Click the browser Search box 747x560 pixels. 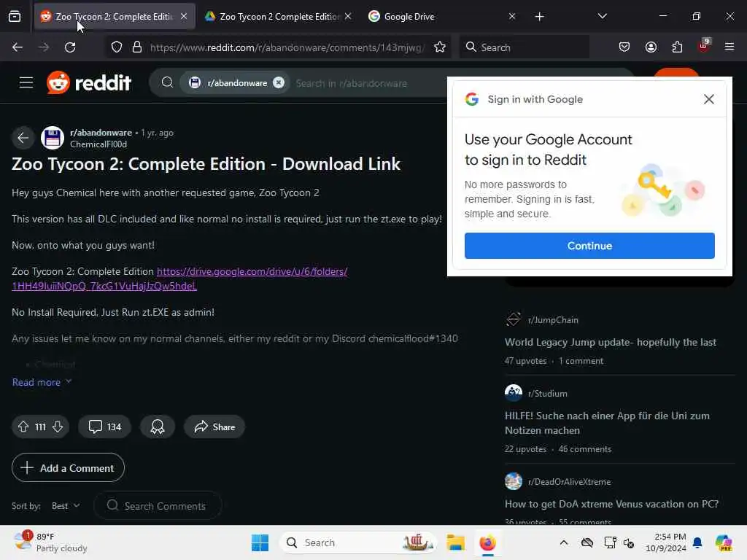525,47
